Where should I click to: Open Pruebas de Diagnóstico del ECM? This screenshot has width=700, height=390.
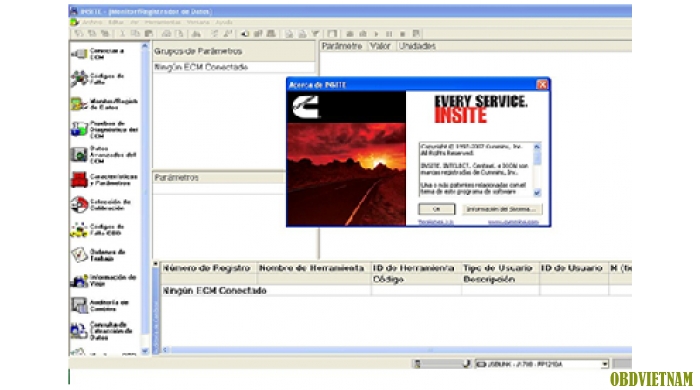(104, 129)
